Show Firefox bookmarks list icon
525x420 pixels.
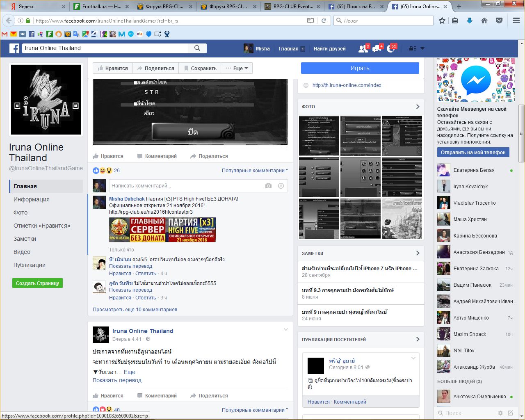455,21
